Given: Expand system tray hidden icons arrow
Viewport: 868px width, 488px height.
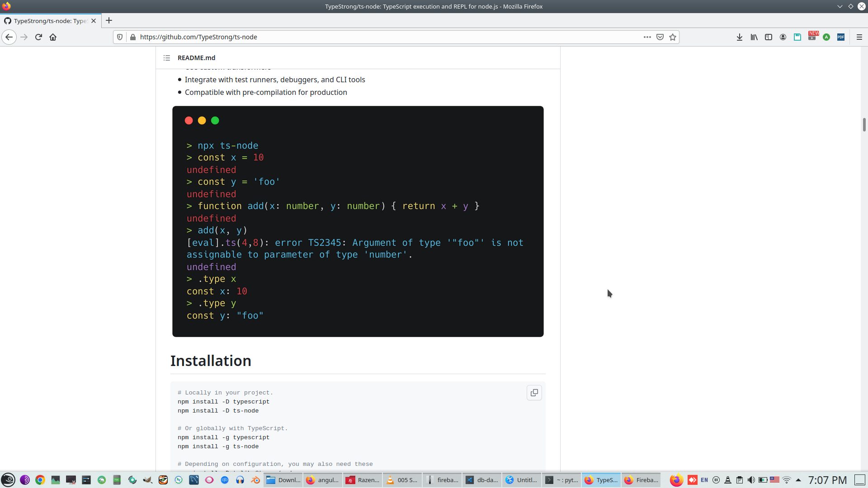Looking at the screenshot, I should [x=798, y=480].
